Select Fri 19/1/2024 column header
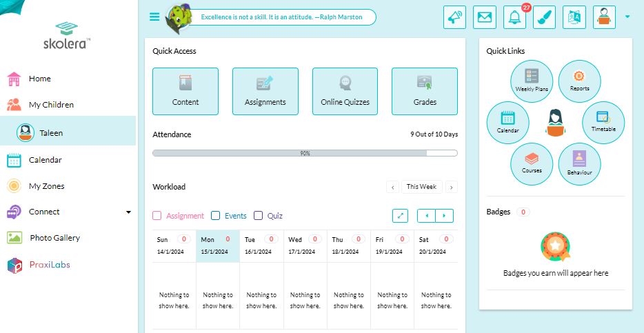Image resolution: width=644 pixels, height=333 pixels. tap(392, 245)
